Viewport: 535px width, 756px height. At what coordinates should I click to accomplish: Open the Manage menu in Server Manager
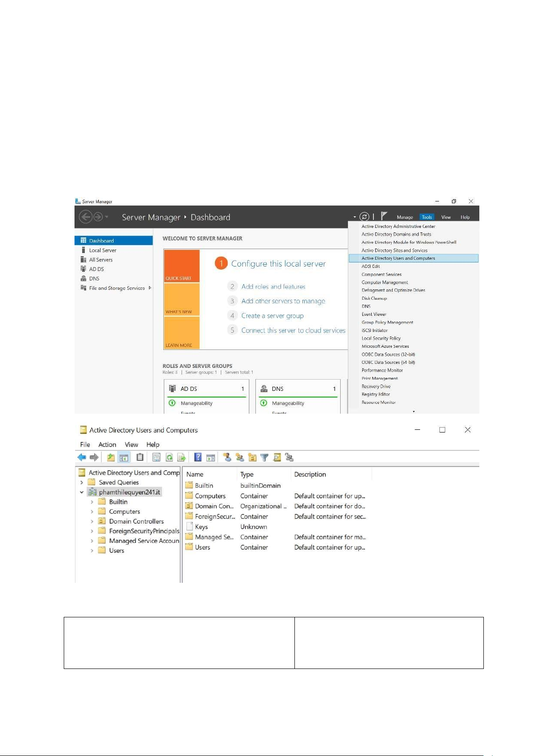tap(405, 217)
